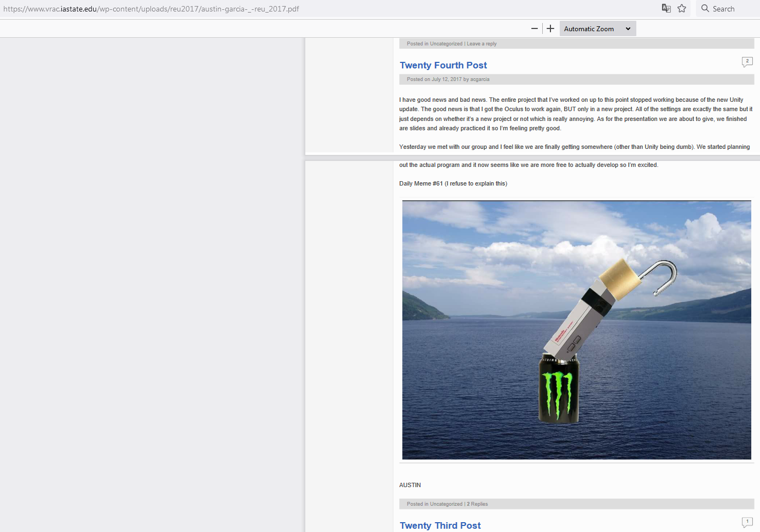Click the comment bubble beside Twenty Third Post
Screen dimensions: 760x532
tap(747, 522)
